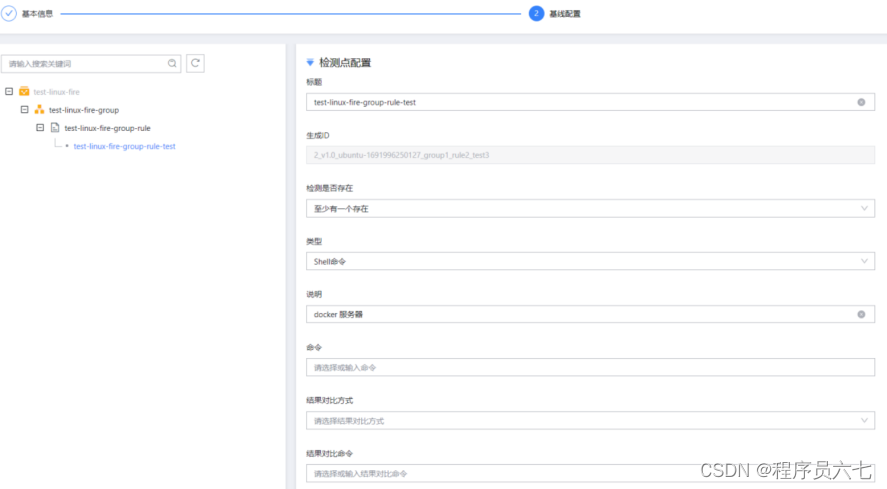Click the 结果对比命令 label

(x=329, y=453)
